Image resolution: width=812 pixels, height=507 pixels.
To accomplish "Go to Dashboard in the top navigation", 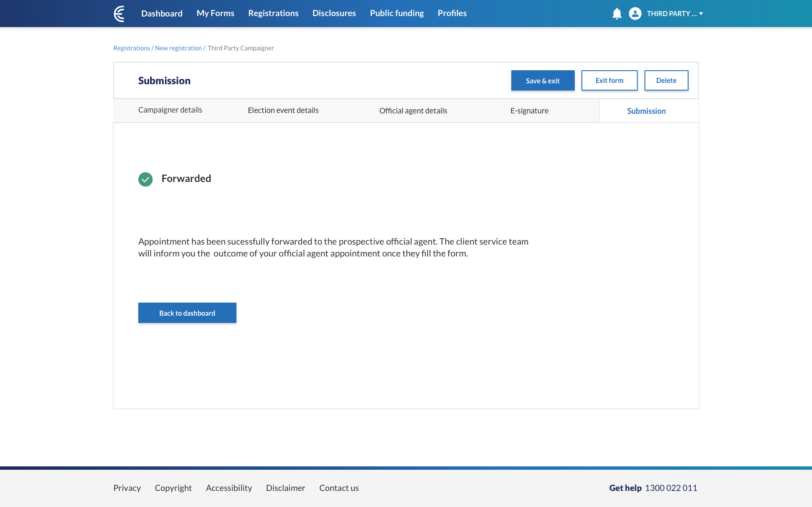I will tap(162, 14).
